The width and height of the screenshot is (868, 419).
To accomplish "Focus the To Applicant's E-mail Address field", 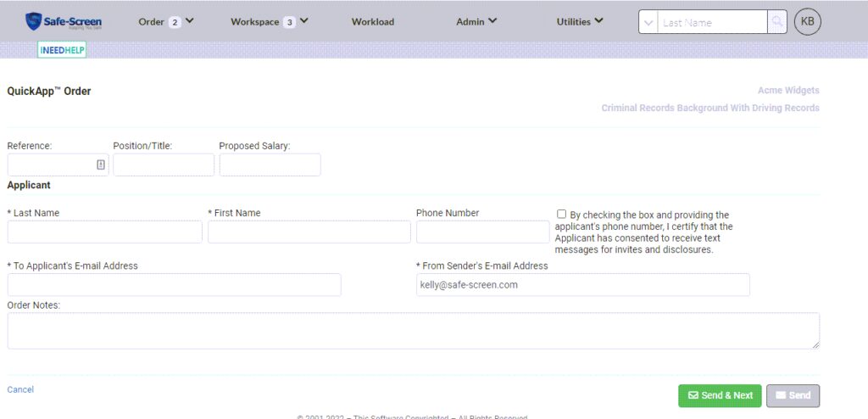I will [174, 284].
